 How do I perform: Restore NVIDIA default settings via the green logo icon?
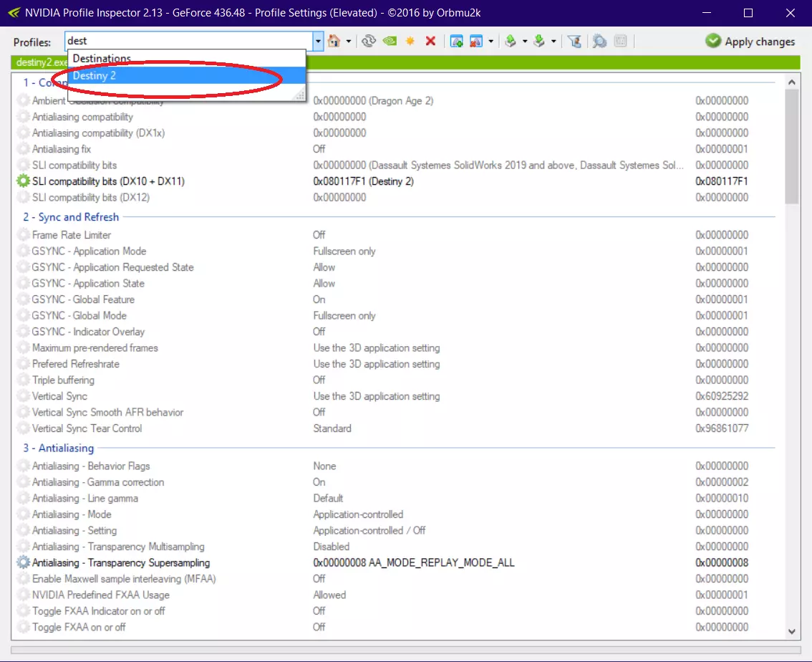pyautogui.click(x=390, y=41)
